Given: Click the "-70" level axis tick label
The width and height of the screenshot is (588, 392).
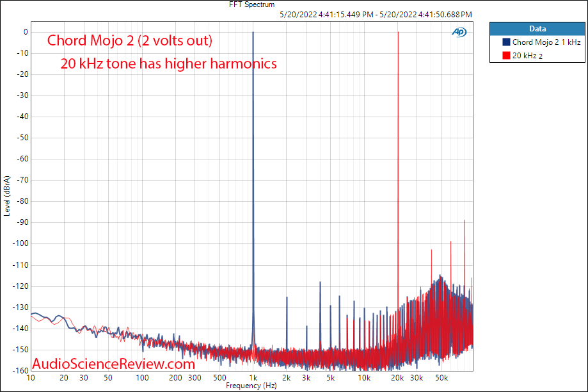Looking at the screenshot, I should click(22, 180).
